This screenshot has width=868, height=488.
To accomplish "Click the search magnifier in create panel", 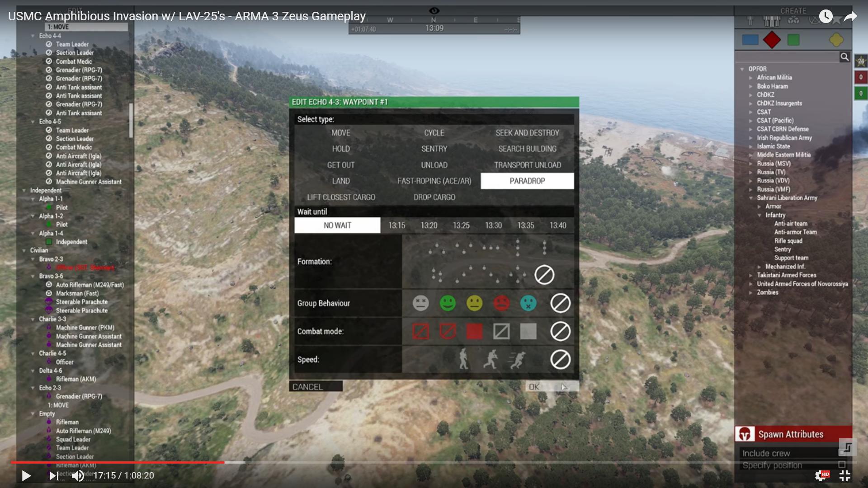I will 844,57.
